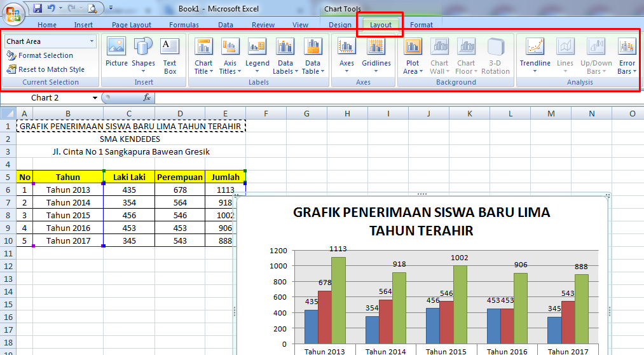Open the Name Box dropdown arrow
This screenshot has height=355, width=644.
(95, 98)
